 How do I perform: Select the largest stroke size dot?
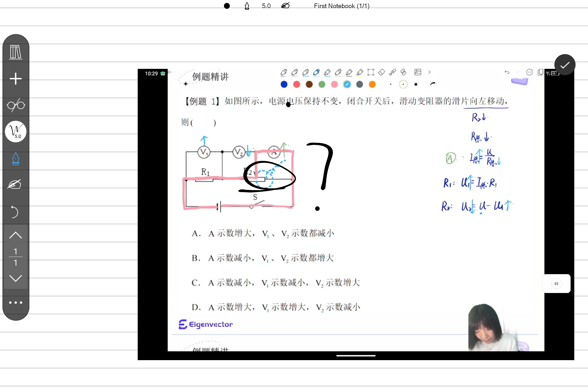click(416, 85)
